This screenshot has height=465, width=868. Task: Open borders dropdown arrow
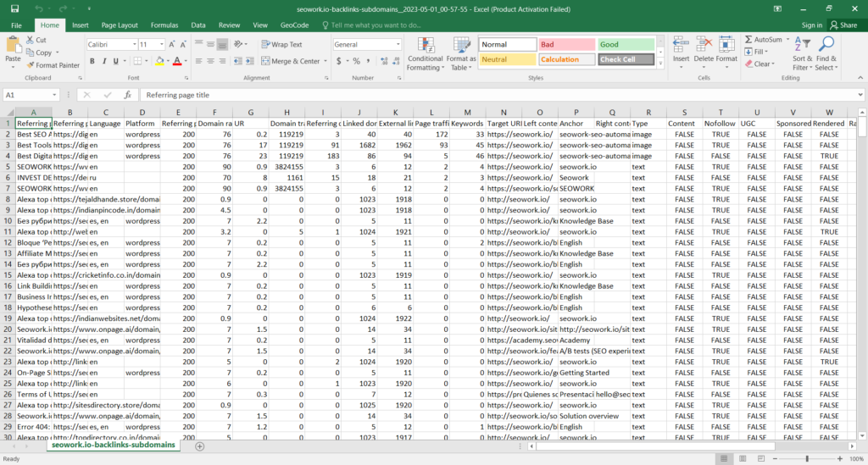(147, 61)
